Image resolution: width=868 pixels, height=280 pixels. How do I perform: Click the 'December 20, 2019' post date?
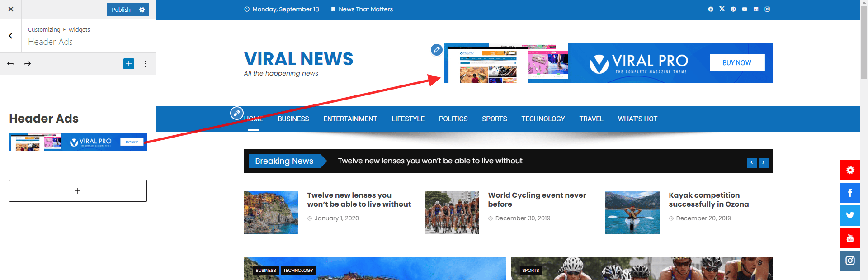point(703,218)
